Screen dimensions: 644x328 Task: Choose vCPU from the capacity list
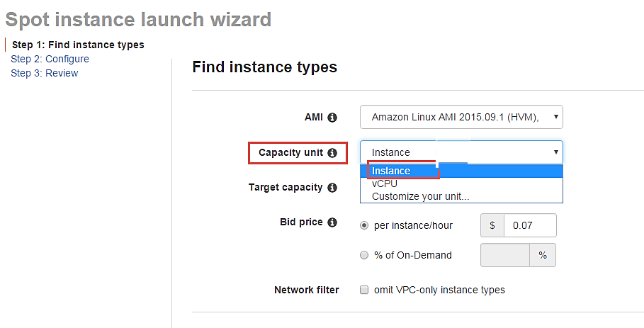click(x=385, y=183)
